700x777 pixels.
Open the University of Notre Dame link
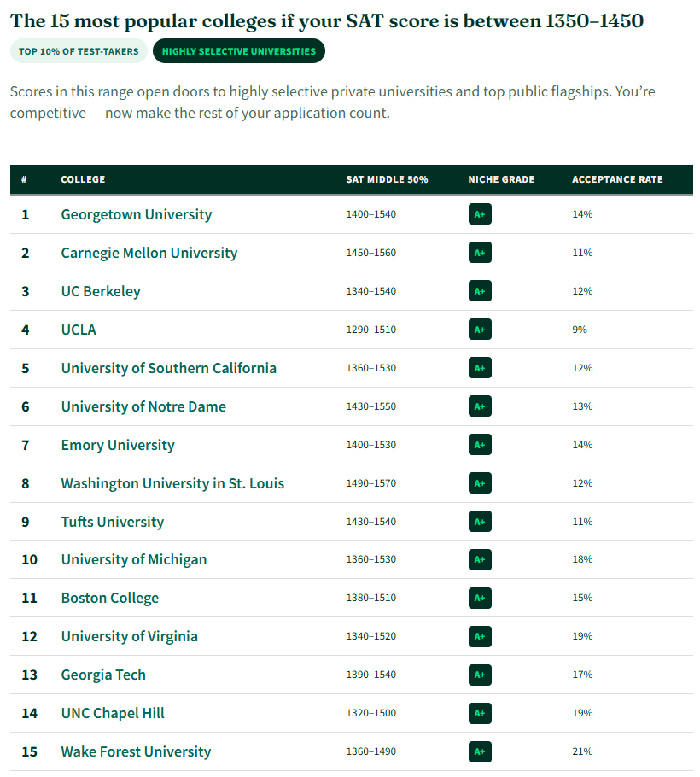click(143, 406)
